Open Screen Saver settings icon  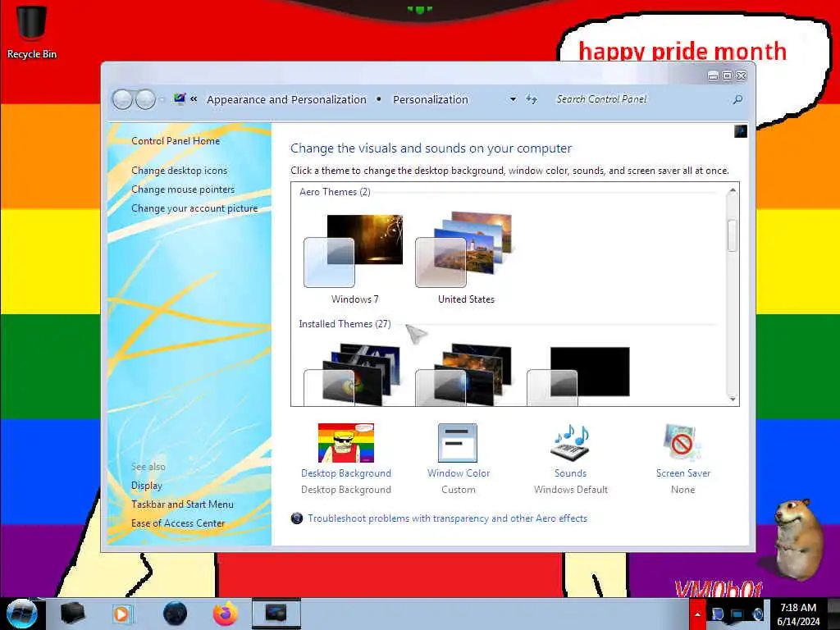coord(682,443)
